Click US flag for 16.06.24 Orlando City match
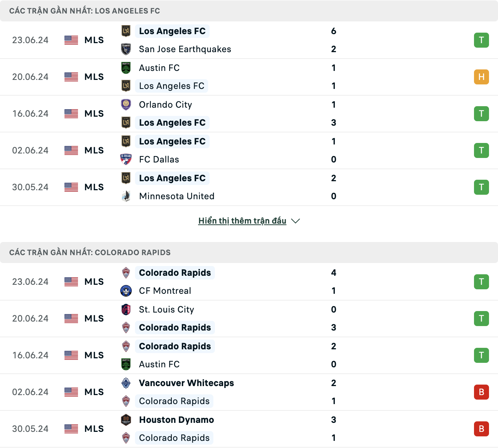 [x=71, y=114]
